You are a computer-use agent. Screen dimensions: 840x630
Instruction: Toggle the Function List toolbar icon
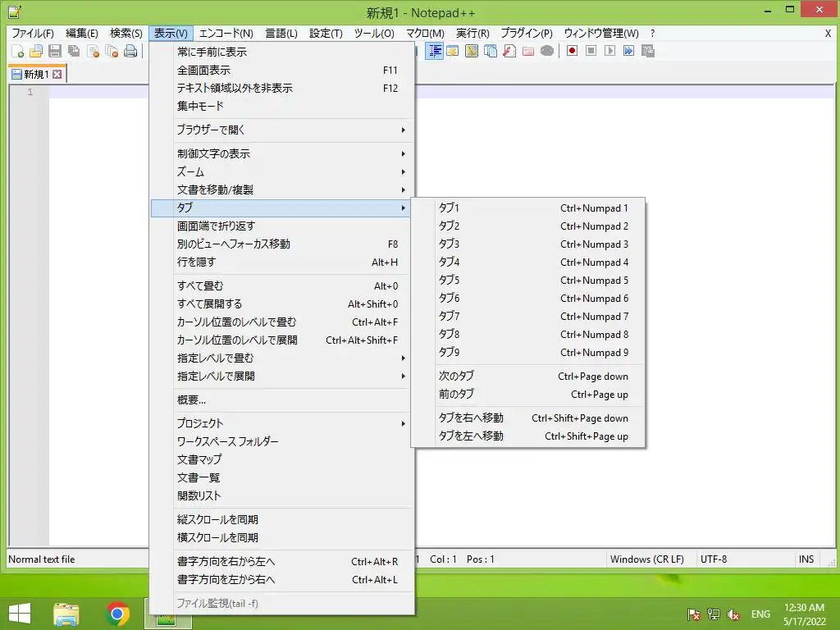[x=509, y=51]
